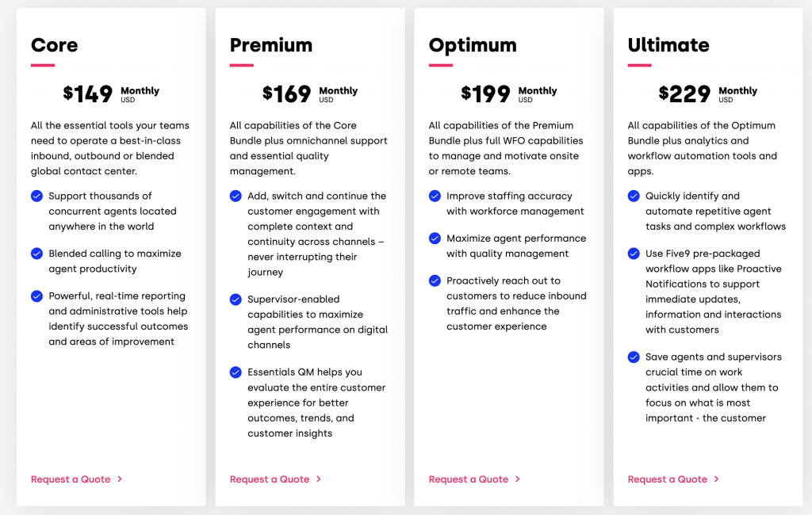Select the Ultimate plan heading
The width and height of the screenshot is (812, 515).
668,45
